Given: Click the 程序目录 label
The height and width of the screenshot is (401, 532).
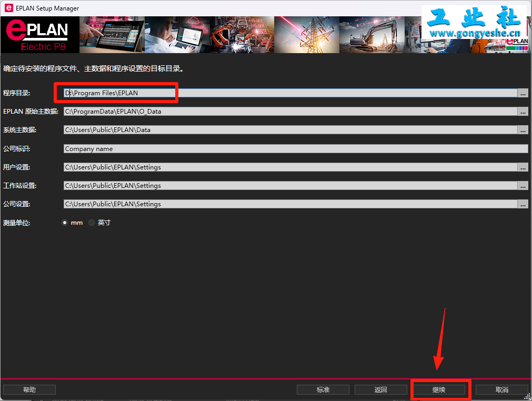Looking at the screenshot, I should pyautogui.click(x=17, y=93).
